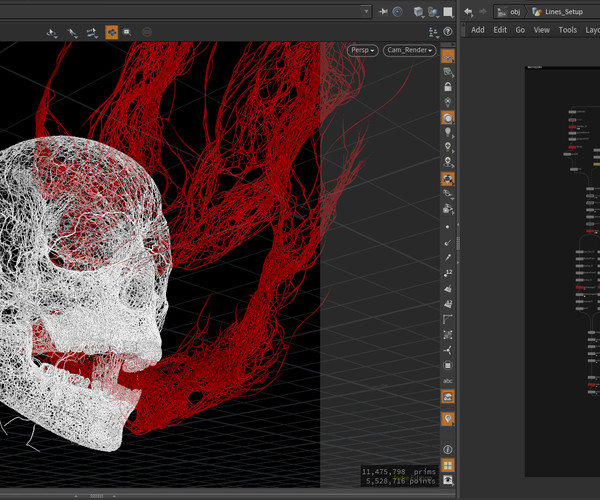
Task: Toggle the reference plane grid icon
Action: point(448,56)
